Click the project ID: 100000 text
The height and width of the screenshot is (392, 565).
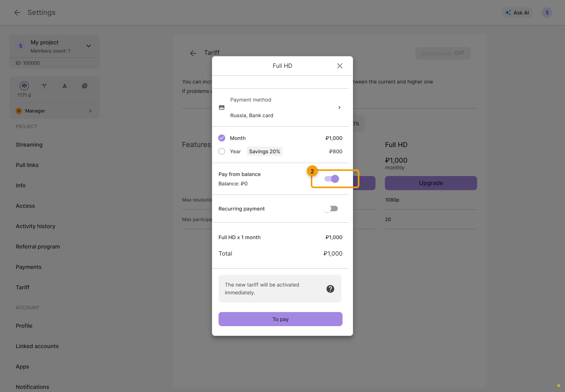(x=28, y=63)
